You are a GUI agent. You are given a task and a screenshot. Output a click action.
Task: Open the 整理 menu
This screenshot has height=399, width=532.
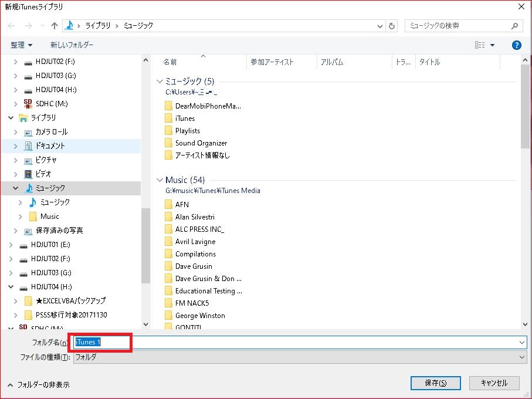tap(21, 45)
